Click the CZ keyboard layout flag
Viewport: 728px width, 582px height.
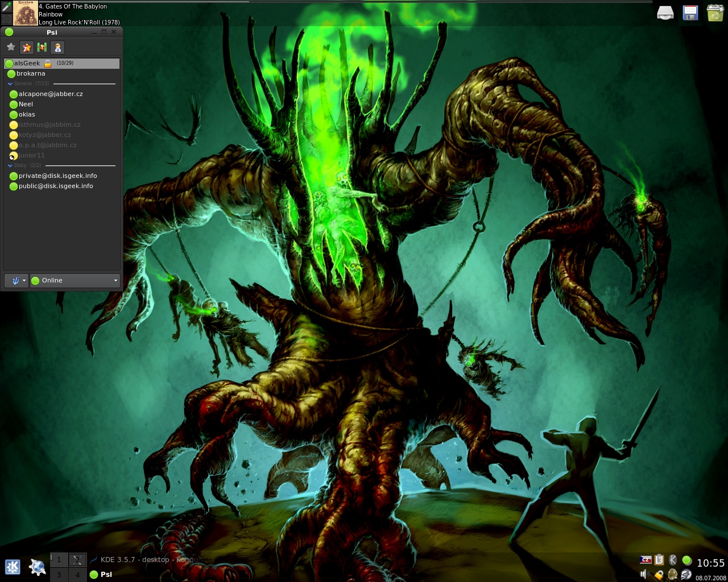coord(646,560)
